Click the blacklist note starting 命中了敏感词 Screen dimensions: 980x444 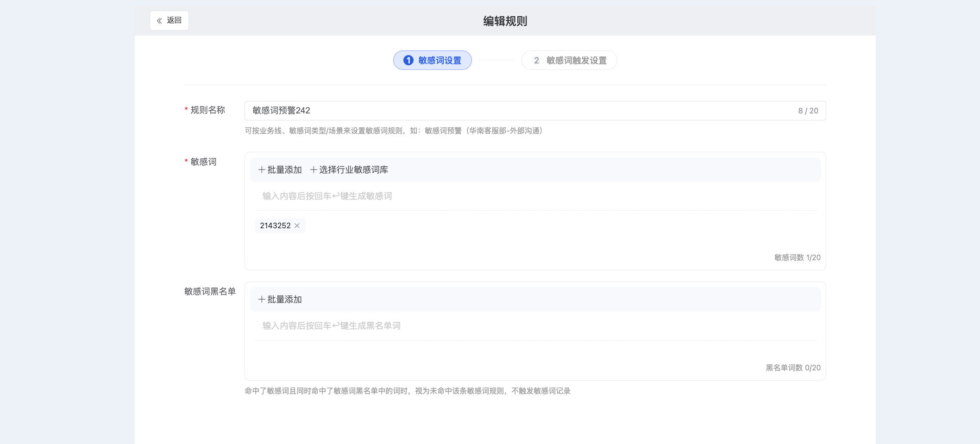(408, 391)
